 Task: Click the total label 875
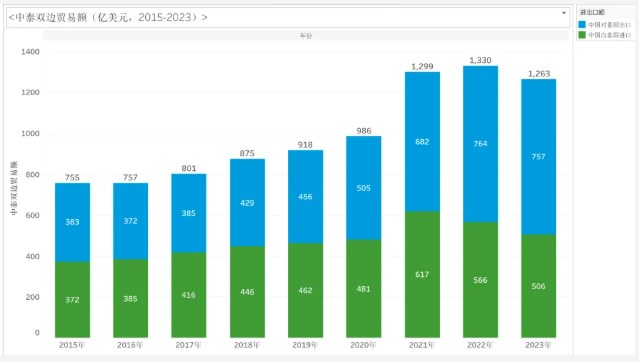(x=247, y=153)
